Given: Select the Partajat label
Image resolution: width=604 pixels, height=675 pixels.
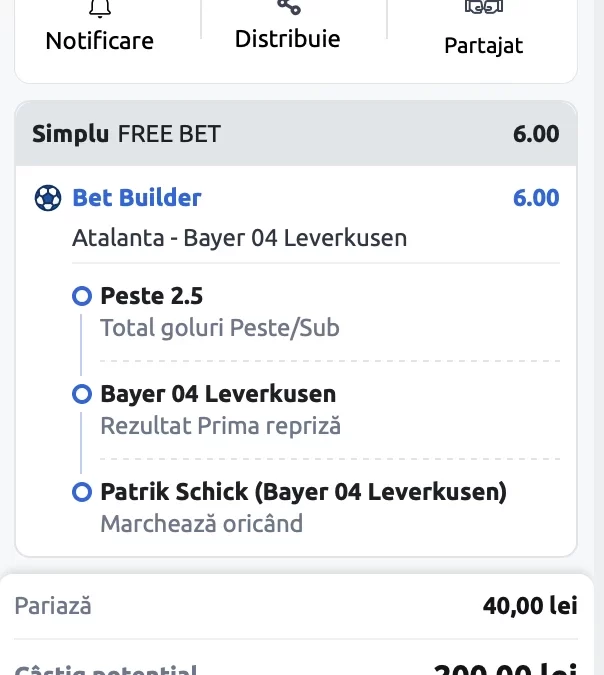Looking at the screenshot, I should click(x=483, y=46).
